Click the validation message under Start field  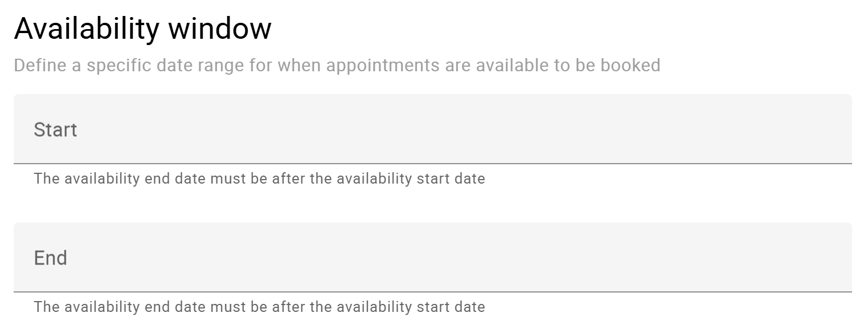pos(259,178)
